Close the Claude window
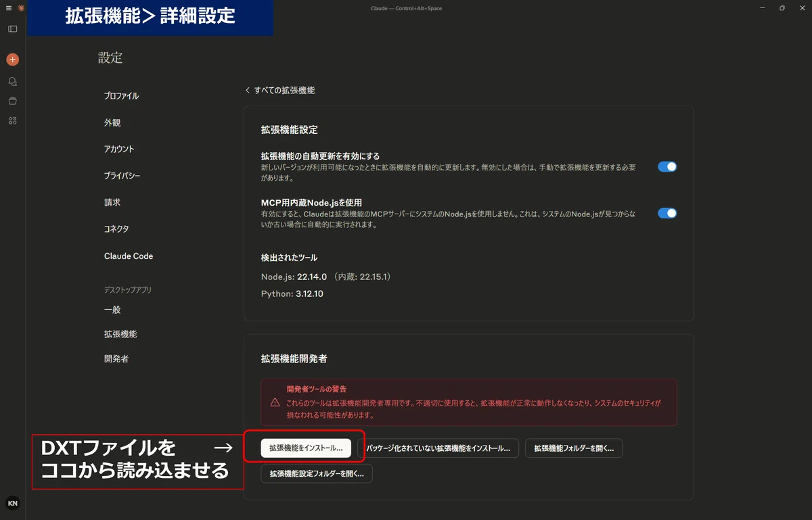The image size is (812, 520). pos(803,8)
